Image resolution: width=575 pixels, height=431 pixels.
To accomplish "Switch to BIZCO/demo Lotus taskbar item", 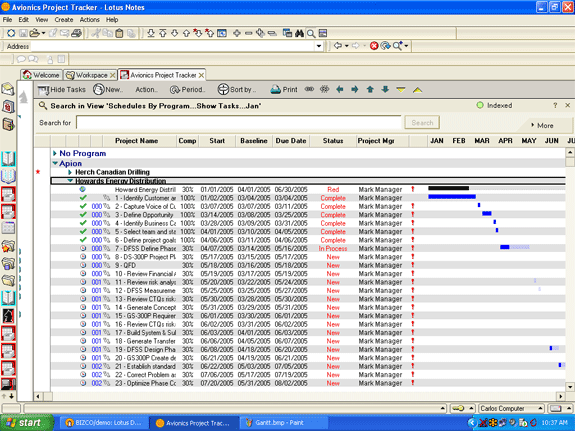I will [x=104, y=423].
